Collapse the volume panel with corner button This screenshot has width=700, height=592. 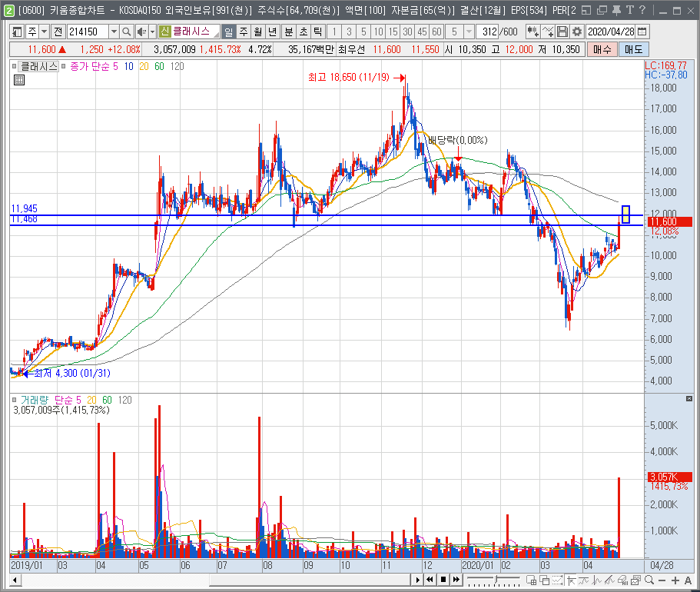[688, 398]
